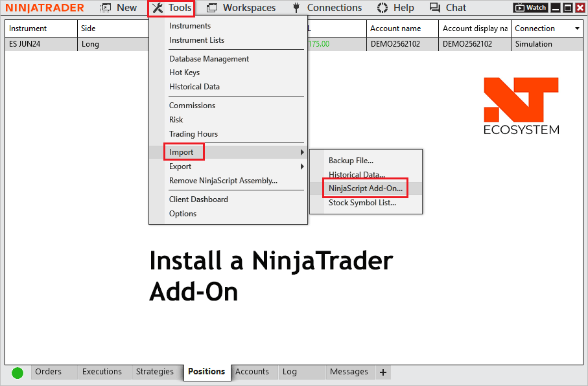Click the Watch video button
Screen dimensions: 588x386
tap(530, 8)
